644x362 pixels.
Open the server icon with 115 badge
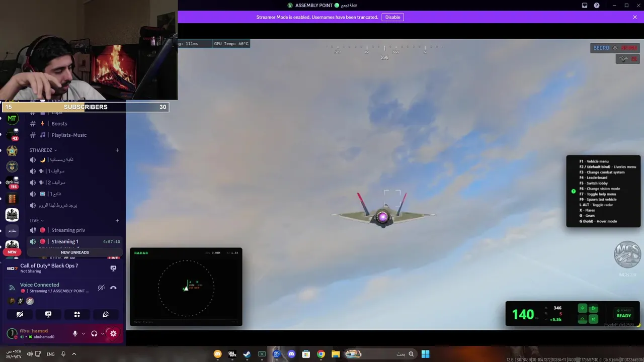click(x=12, y=183)
